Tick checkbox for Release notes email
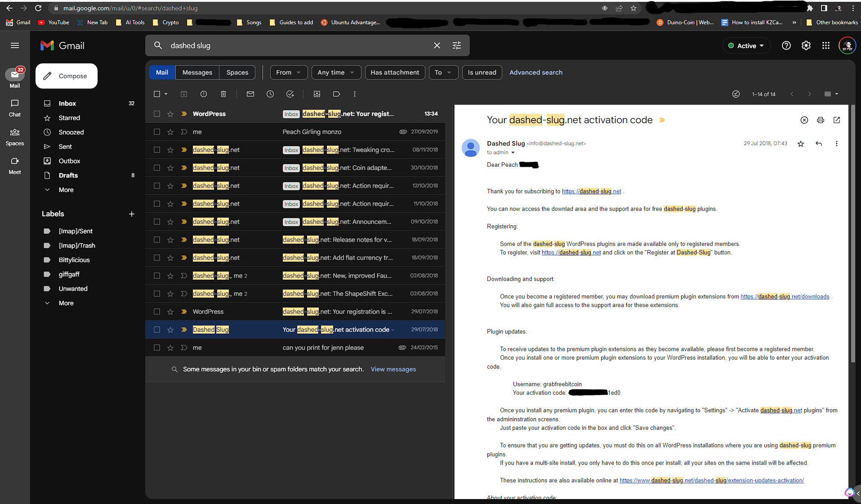The height and width of the screenshot is (504, 861). click(x=157, y=240)
